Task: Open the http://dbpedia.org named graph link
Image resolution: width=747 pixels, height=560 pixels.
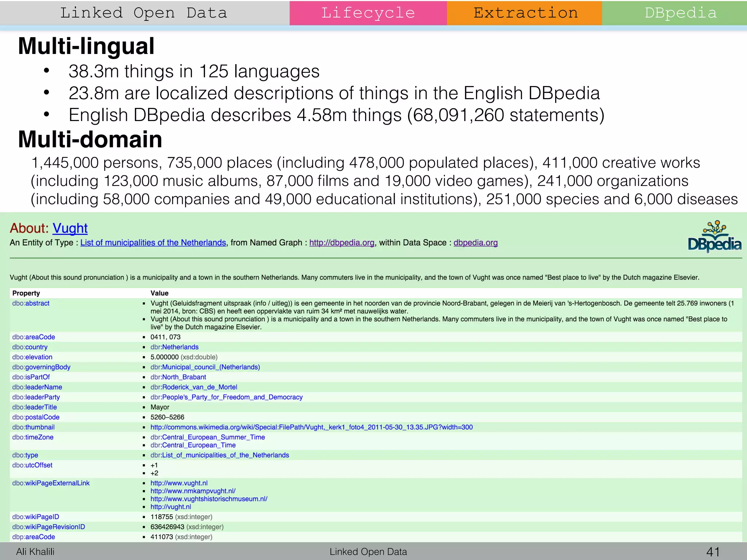Action: 342,243
